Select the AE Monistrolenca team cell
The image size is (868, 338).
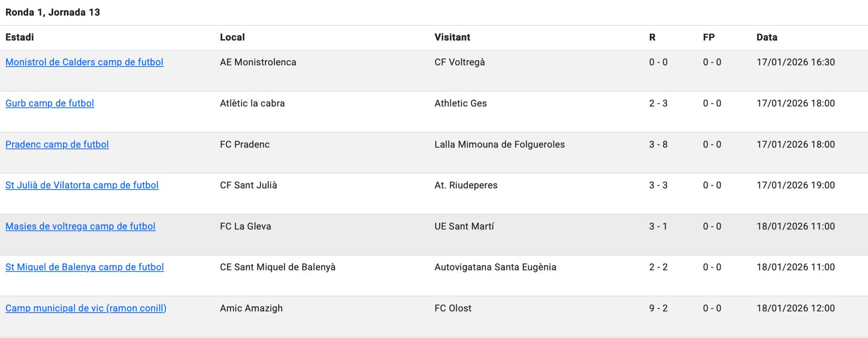pyautogui.click(x=258, y=62)
